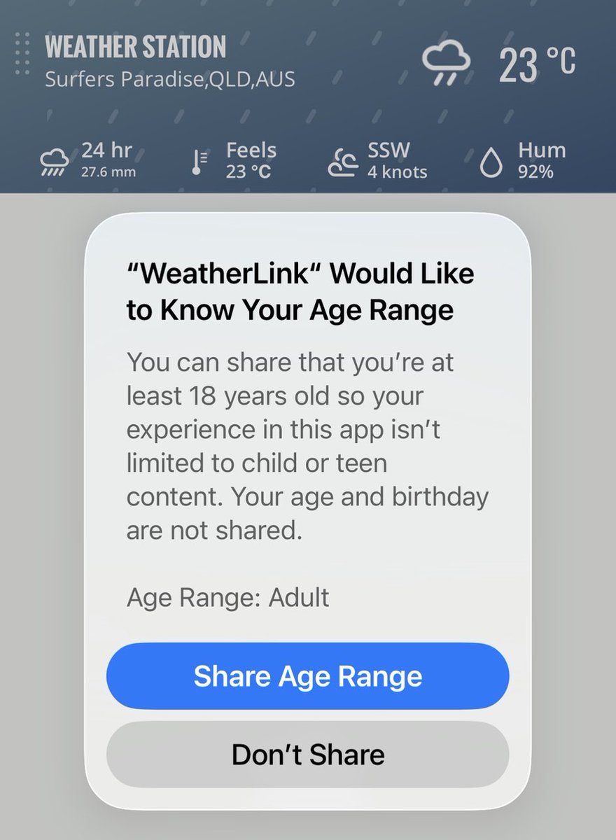Image resolution: width=616 pixels, height=840 pixels.
Task: Click the WeatherLink age range dialog title
Action: [x=300, y=290]
